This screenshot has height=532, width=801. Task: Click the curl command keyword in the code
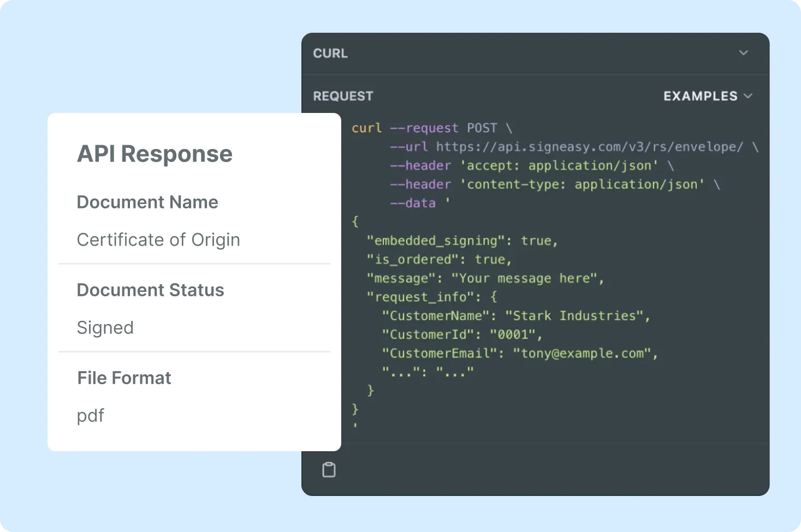click(366, 128)
